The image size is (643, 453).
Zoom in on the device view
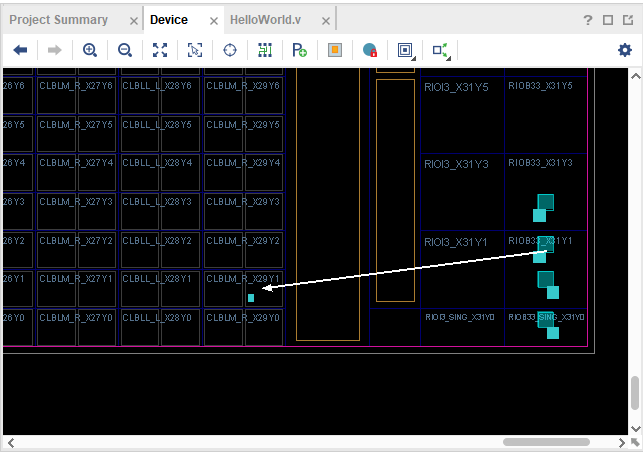click(90, 50)
